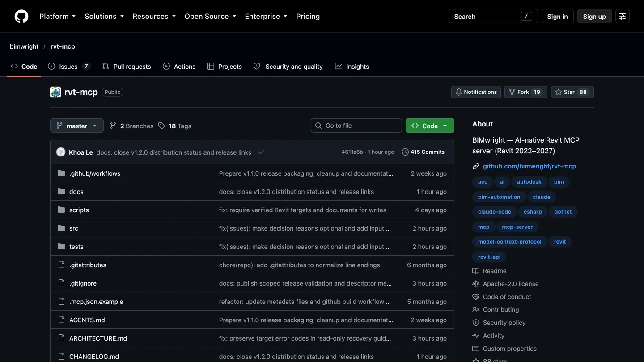Click the clock icon beside 415 Commits

pyautogui.click(x=405, y=152)
